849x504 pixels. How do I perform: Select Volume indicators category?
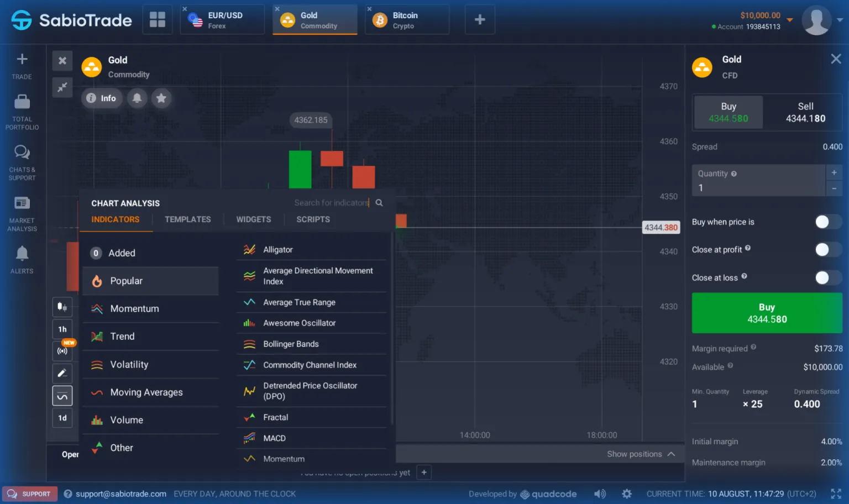pos(150,420)
